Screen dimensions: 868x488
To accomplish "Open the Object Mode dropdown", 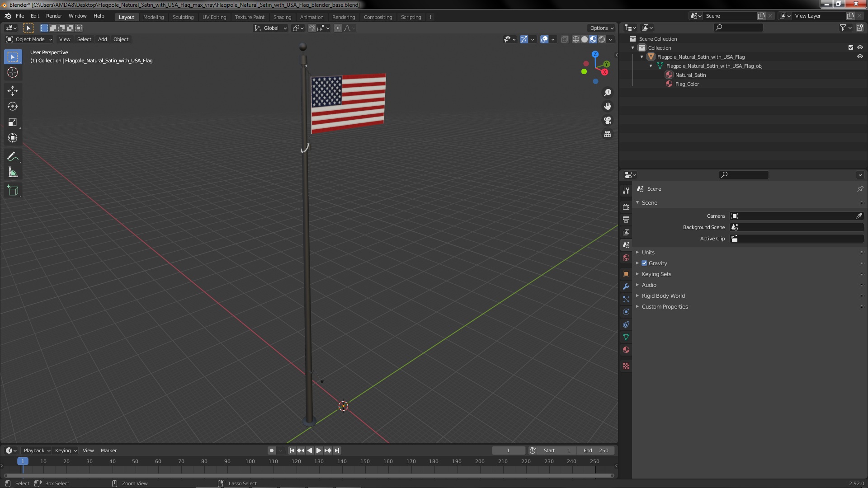I will [30, 39].
